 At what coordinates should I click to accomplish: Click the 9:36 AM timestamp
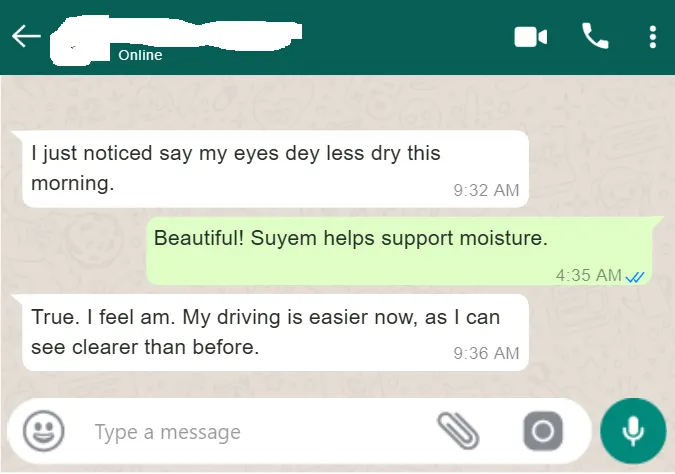click(486, 353)
